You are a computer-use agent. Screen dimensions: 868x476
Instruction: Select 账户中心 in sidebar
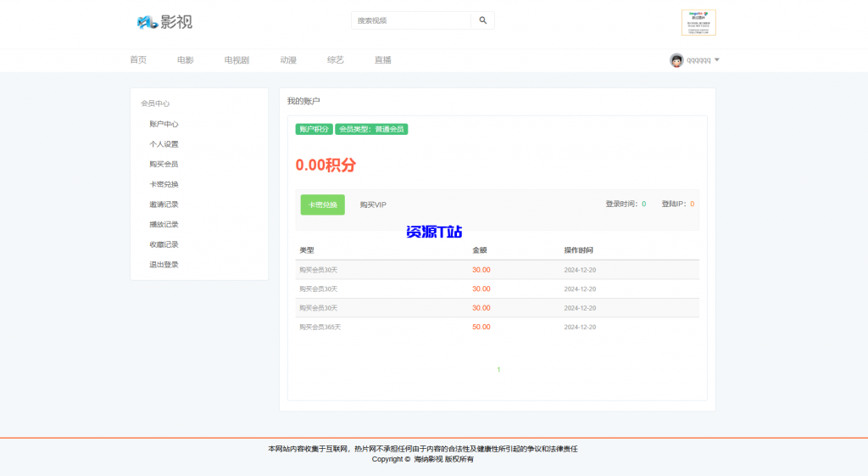(x=164, y=124)
